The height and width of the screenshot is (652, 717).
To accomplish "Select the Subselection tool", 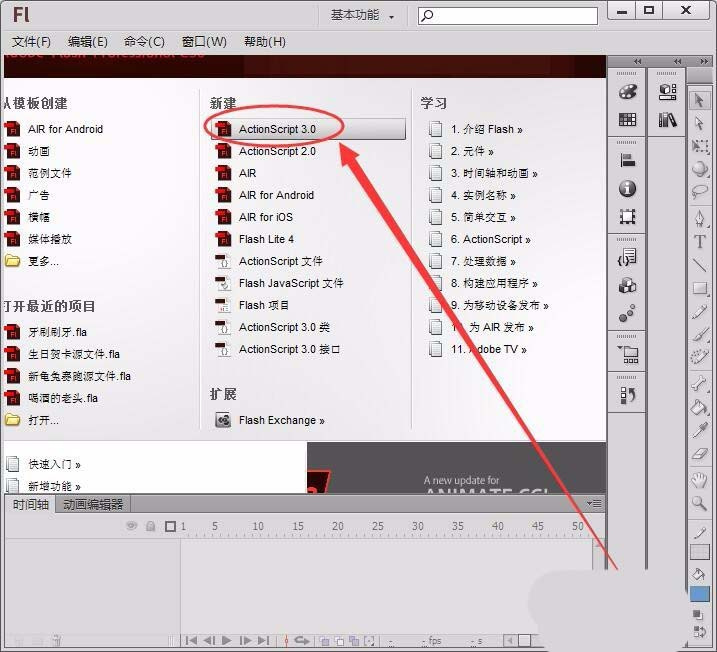I will (699, 123).
